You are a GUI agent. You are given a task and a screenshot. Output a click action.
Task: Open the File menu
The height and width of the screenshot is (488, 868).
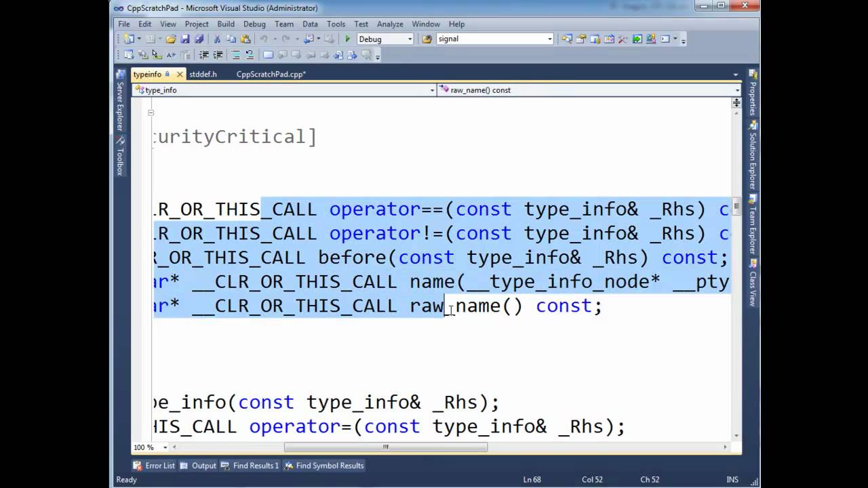[124, 24]
